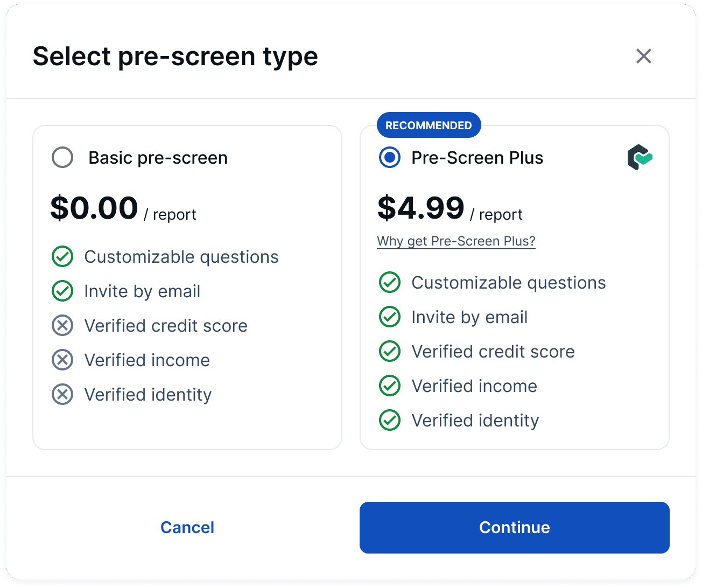The image size is (702, 588).
Task: Select the Pre-Screen Plus radio button
Action: (x=390, y=158)
